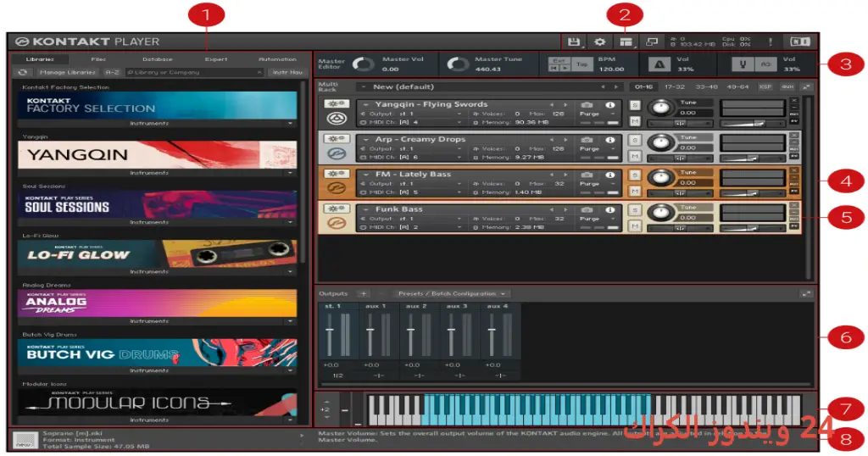
Task: Click the A-Z sort button
Action: [x=112, y=73]
